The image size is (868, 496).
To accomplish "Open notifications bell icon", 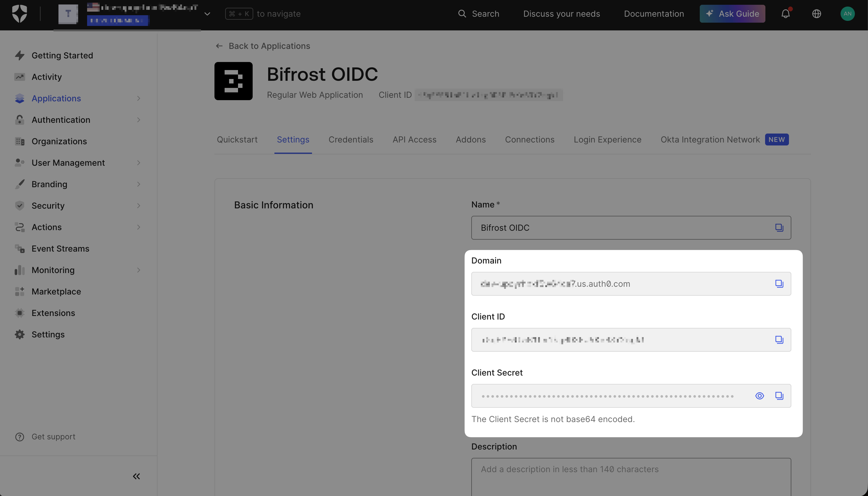I will [x=786, y=14].
